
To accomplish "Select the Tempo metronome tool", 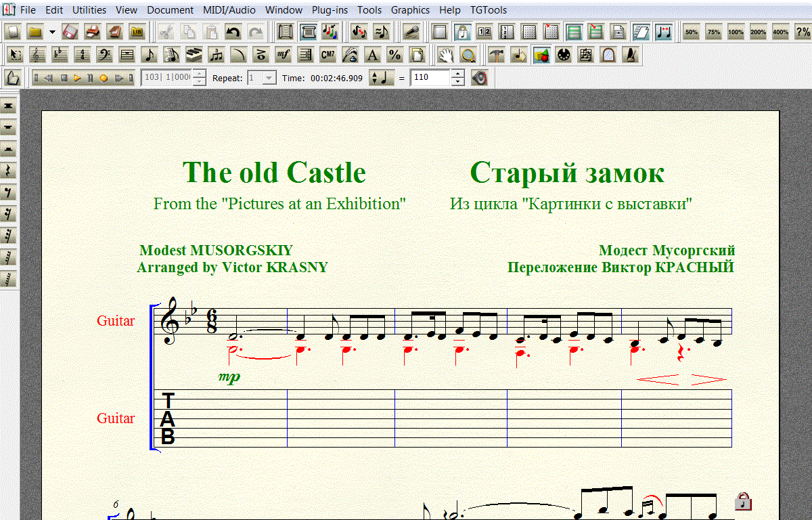I will (x=630, y=54).
